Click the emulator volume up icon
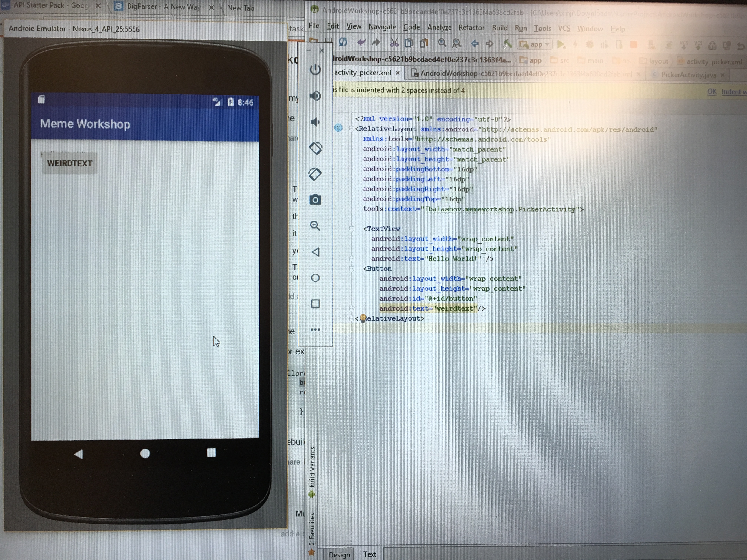This screenshot has width=747, height=560. click(315, 96)
